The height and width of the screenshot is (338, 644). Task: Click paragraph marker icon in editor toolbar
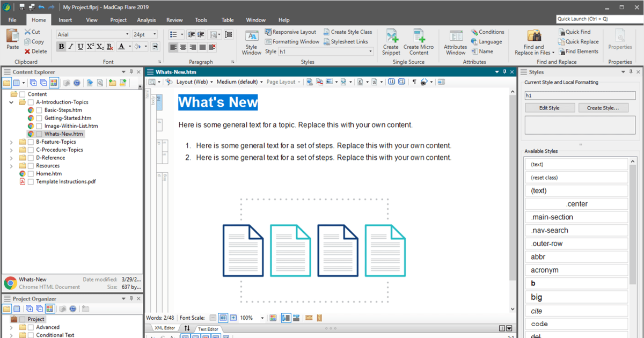(414, 82)
